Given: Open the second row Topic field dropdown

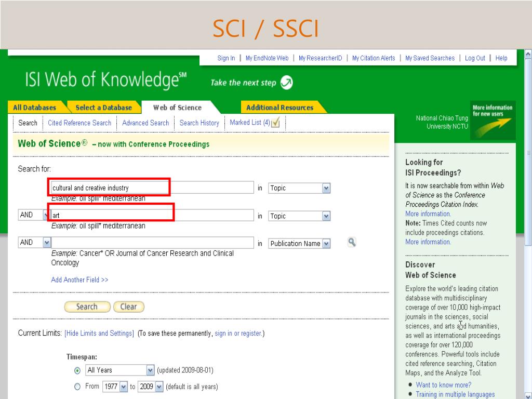Looking at the screenshot, I should (326, 216).
